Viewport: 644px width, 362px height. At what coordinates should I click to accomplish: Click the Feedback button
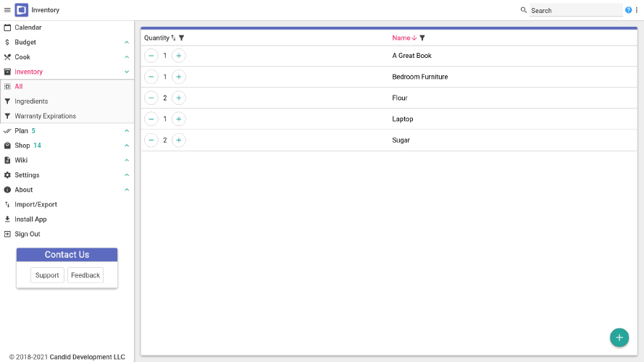[85, 275]
